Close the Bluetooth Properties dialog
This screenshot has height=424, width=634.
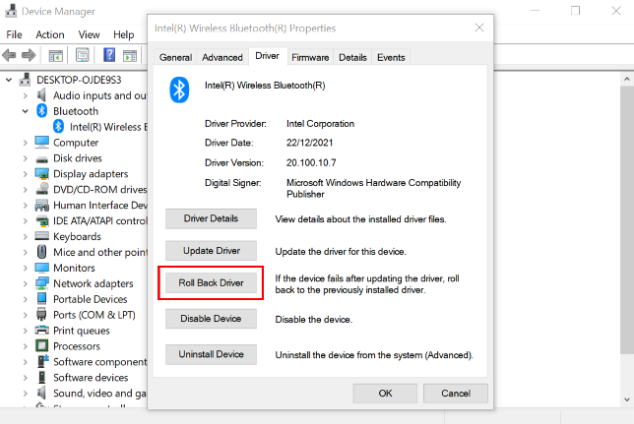pyautogui.click(x=480, y=27)
